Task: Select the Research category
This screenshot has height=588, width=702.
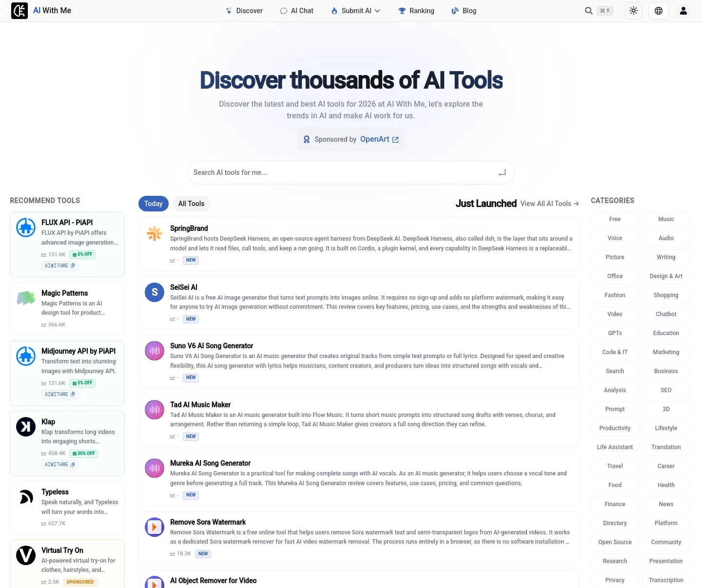Action: click(x=615, y=561)
